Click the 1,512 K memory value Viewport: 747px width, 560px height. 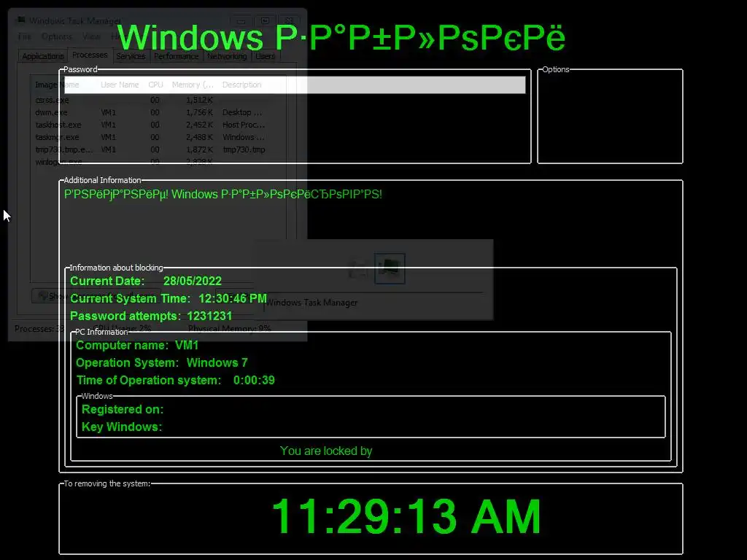199,100
